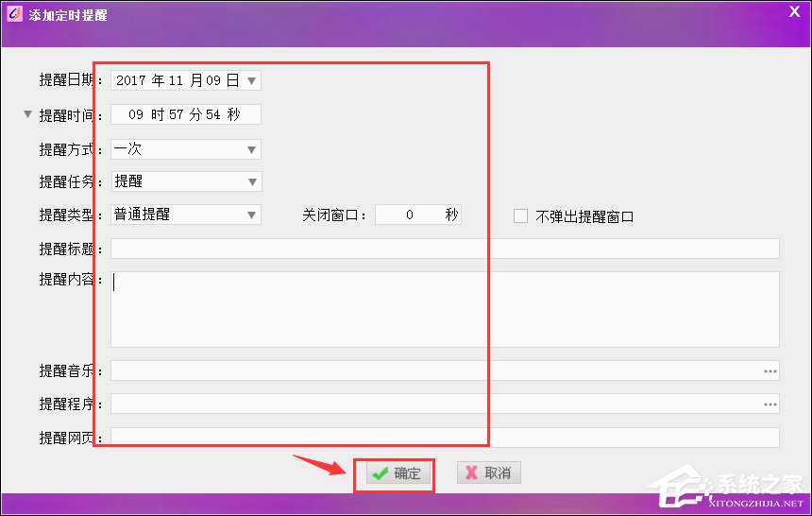Click the 提醒时间 time field
Screen dimensions: 812x516
186,114
